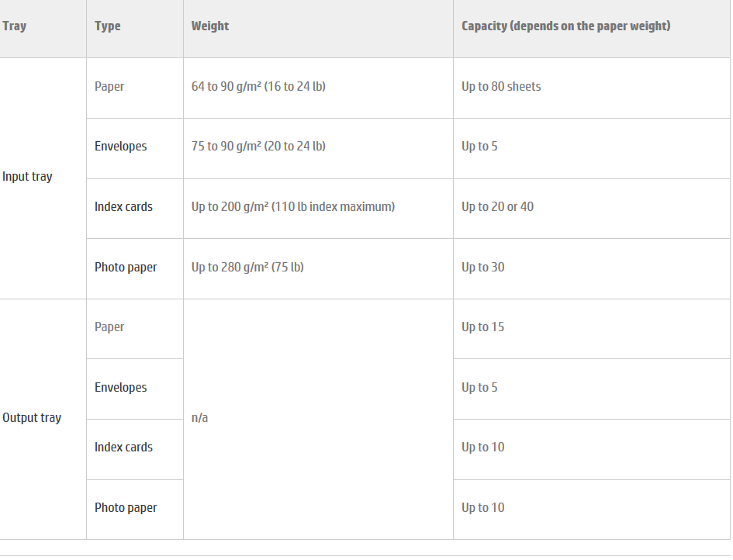Select the "Up to 20 or 40" capacity
733x560 pixels.
(497, 207)
